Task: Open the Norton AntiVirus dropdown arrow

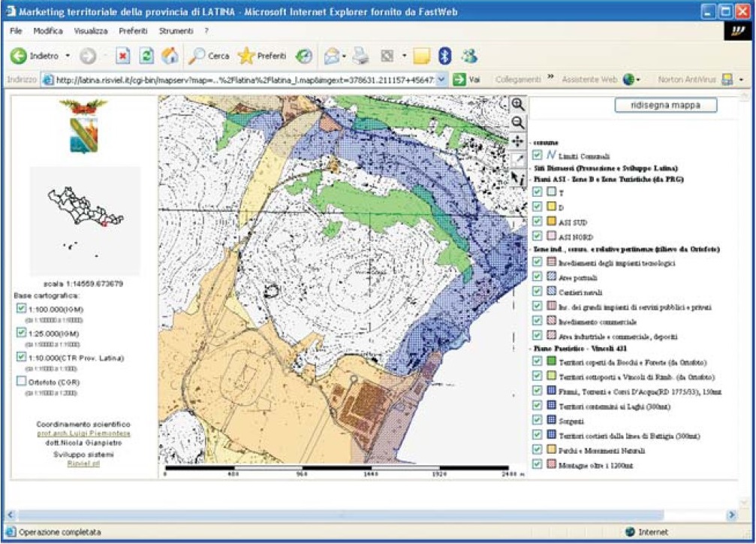Action: (x=742, y=80)
